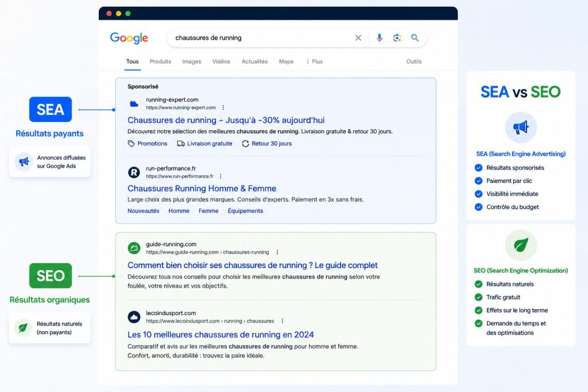Click the guide-running.com breadcrumb URL
This screenshot has height=392, width=588.
coord(207,252)
